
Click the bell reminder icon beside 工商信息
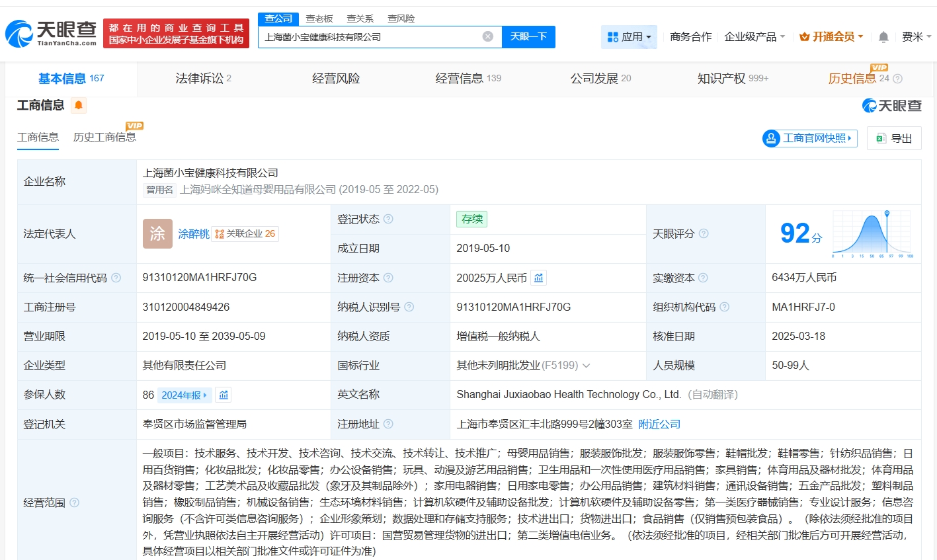click(78, 105)
